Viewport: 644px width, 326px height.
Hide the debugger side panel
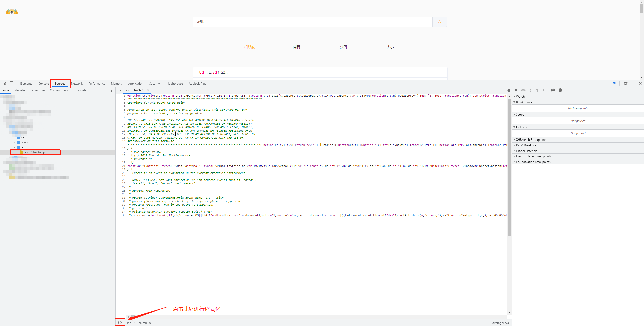[508, 90]
